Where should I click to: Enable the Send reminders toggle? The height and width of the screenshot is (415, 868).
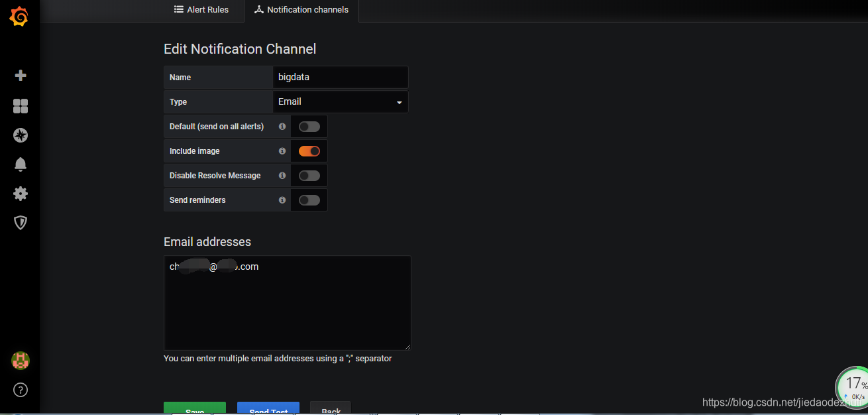[309, 200]
